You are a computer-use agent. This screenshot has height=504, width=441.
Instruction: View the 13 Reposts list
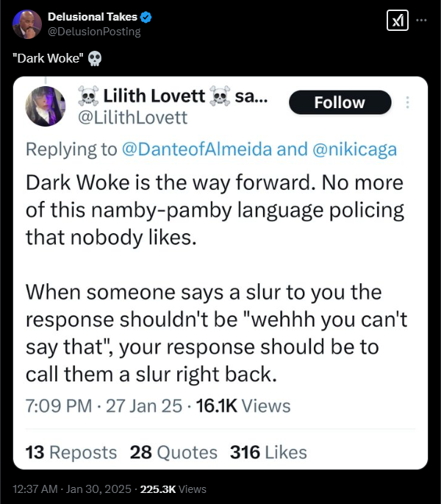[x=71, y=452]
